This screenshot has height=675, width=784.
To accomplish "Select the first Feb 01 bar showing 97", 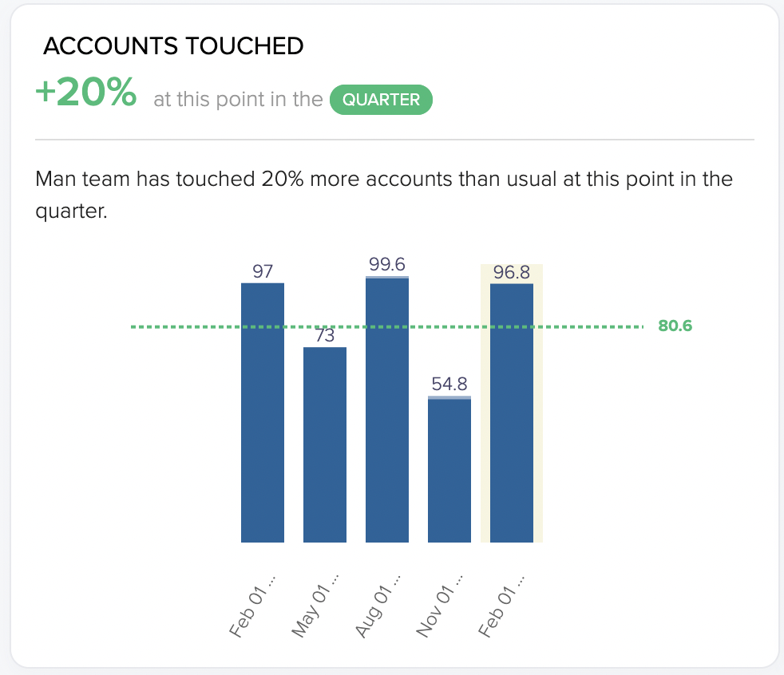I will (x=263, y=412).
